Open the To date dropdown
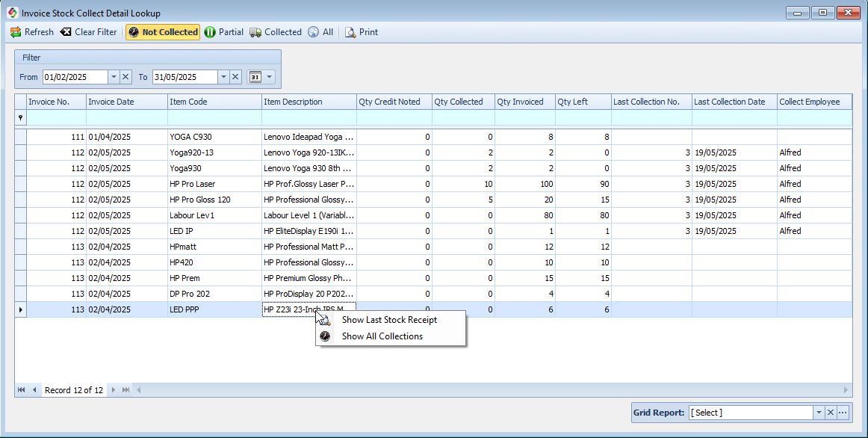The width and height of the screenshot is (868, 438). [x=223, y=77]
